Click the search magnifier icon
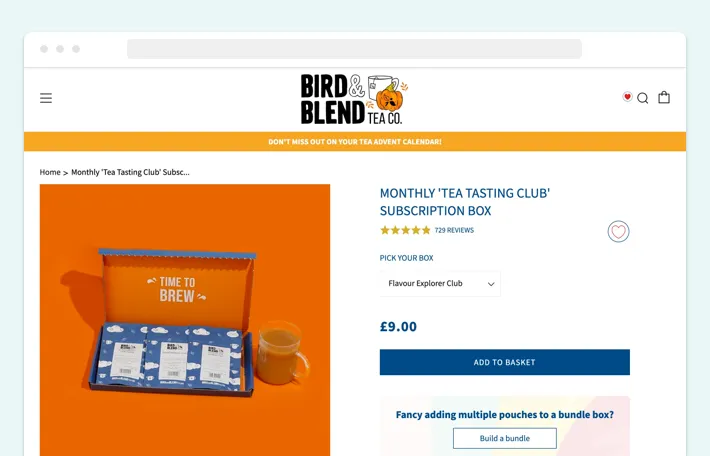710x456 pixels. (643, 98)
